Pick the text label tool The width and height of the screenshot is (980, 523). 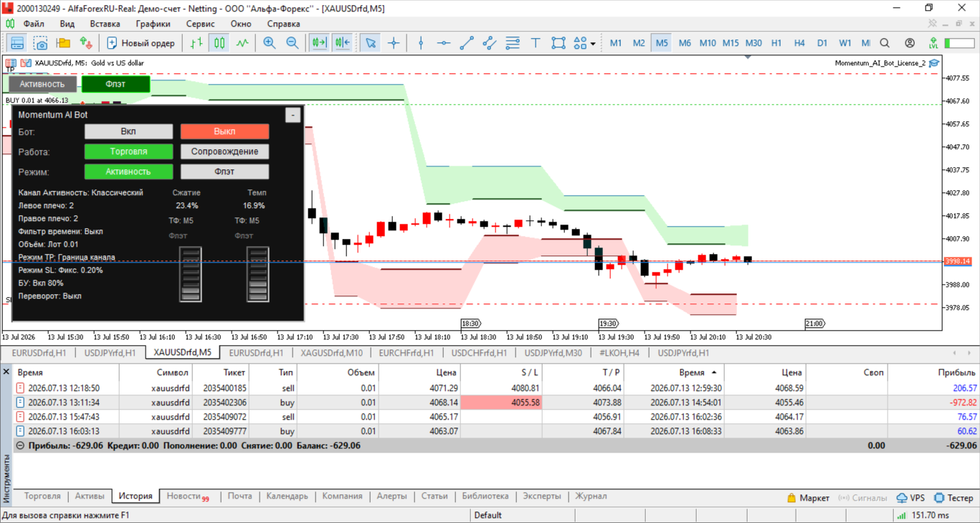[x=536, y=43]
